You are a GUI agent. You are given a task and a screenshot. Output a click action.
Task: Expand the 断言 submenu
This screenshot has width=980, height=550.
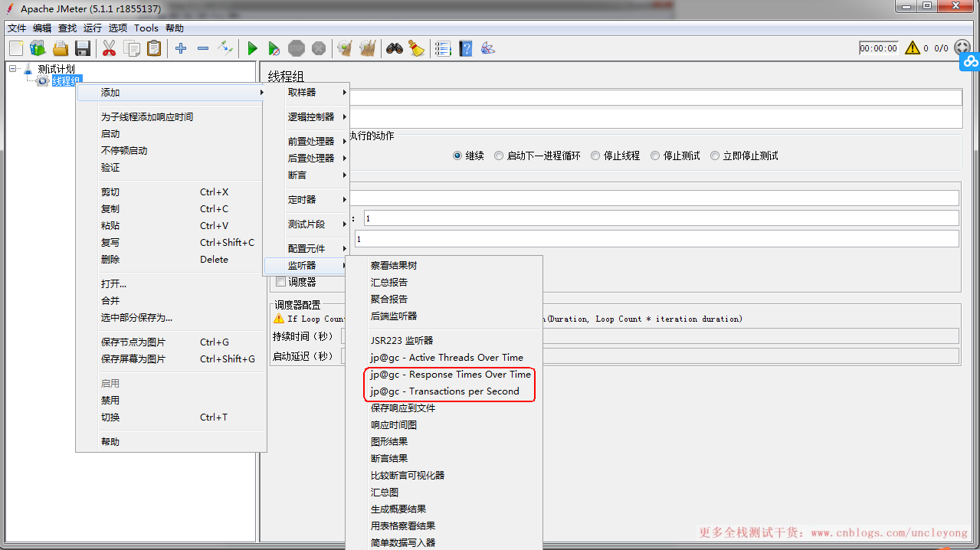coord(307,175)
